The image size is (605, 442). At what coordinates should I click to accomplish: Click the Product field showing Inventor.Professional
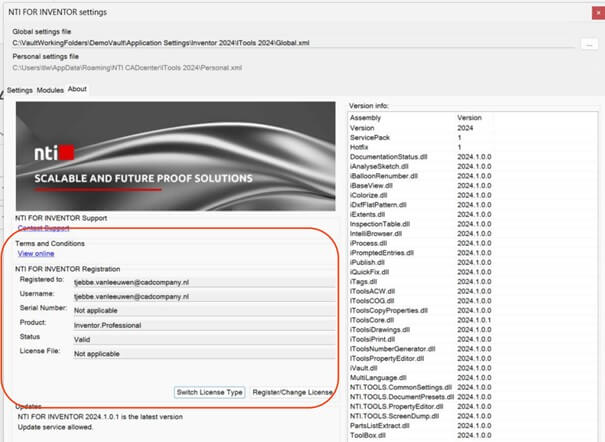204,325
